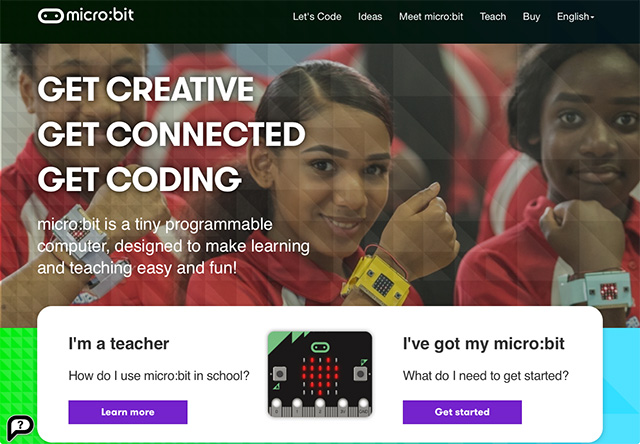This screenshot has width=640, height=444.
Task: Click the GND pin on board connector
Action: 363,407
